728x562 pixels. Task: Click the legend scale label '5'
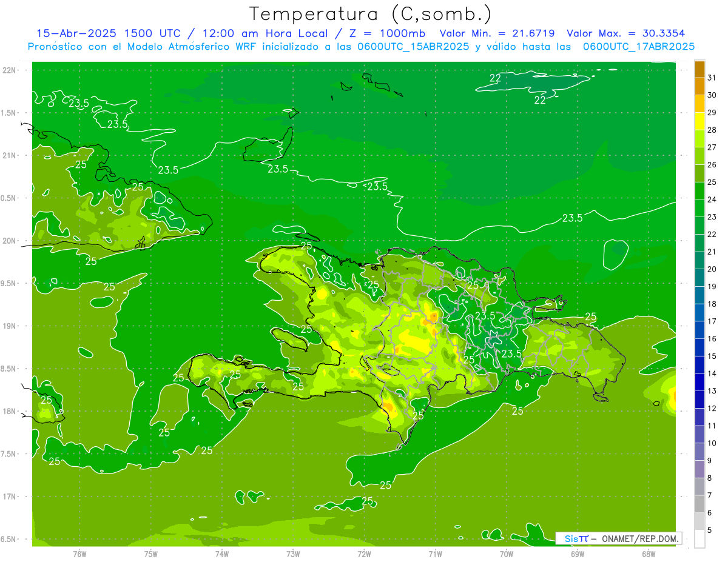click(x=710, y=530)
